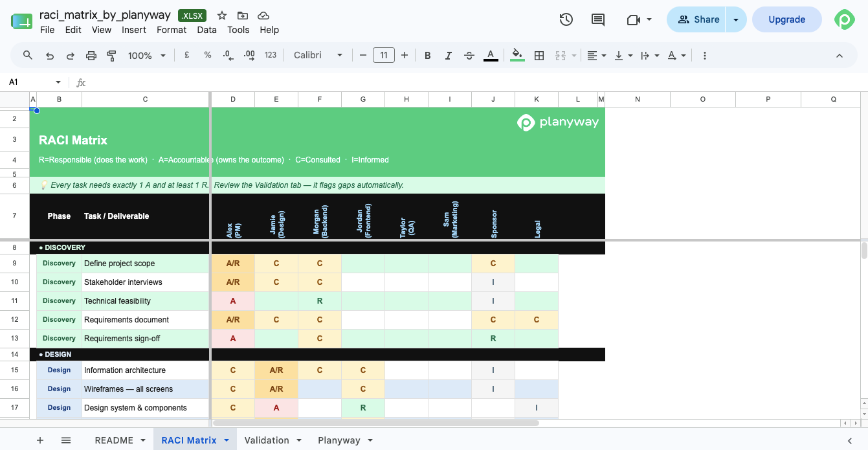
Task: Switch to the Planyway sheet tab
Action: [x=339, y=440]
